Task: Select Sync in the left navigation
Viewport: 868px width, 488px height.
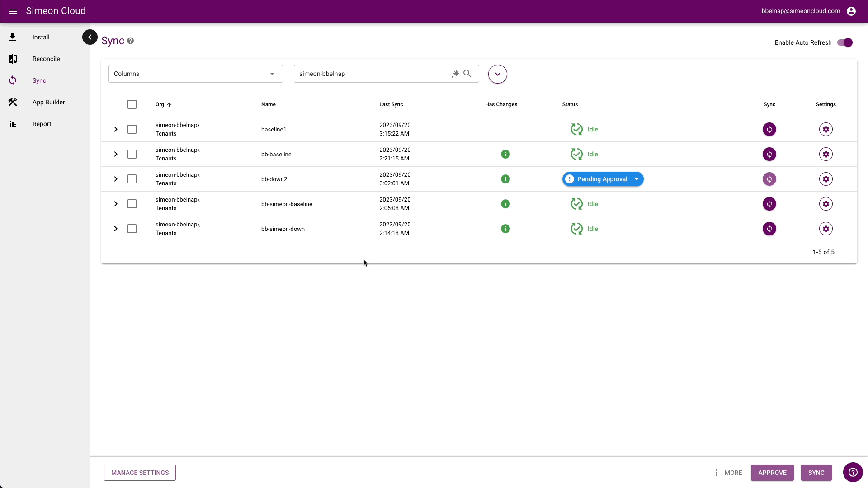Action: click(x=39, y=80)
